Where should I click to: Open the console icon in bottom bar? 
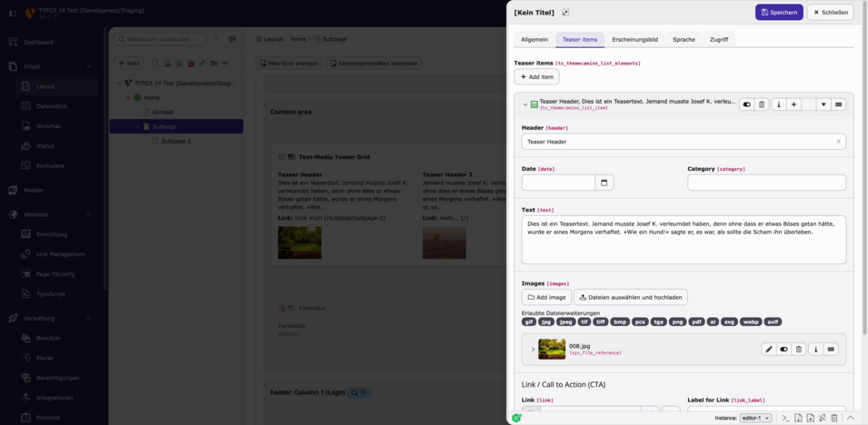tap(785, 419)
